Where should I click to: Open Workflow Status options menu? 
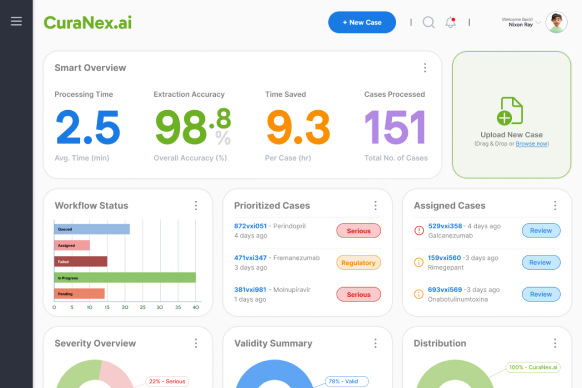click(196, 206)
